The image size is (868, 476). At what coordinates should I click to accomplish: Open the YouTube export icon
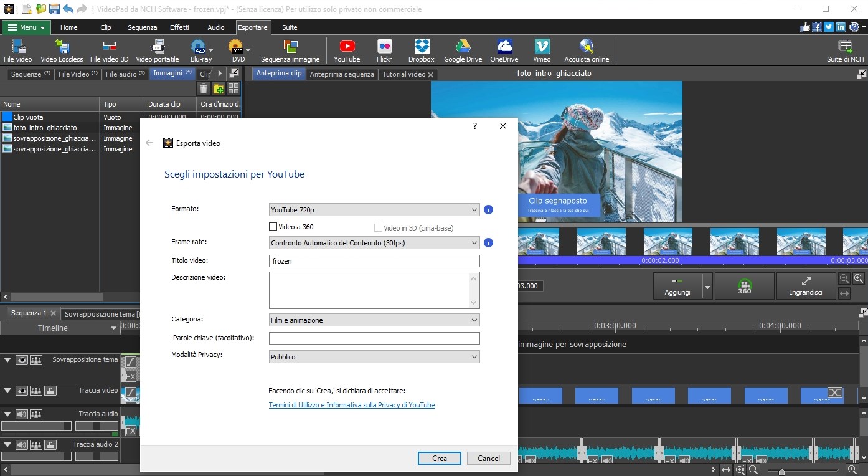pyautogui.click(x=347, y=50)
